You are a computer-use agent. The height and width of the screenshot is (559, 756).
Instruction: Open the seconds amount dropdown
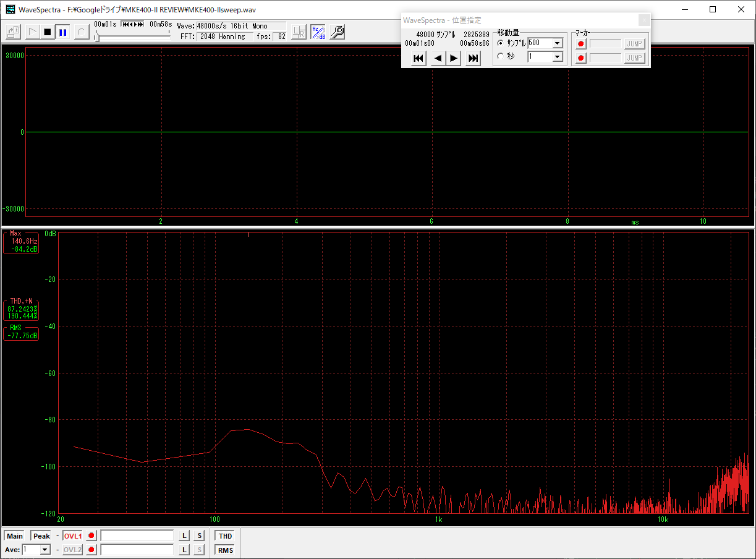pos(558,57)
